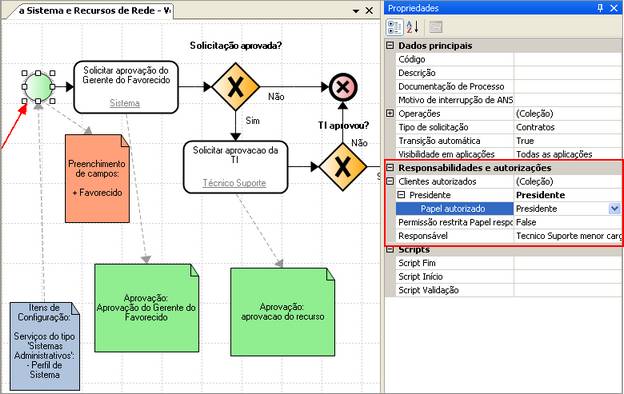Click the 'Não' label beside first gateway
The image size is (624, 394).
[276, 97]
